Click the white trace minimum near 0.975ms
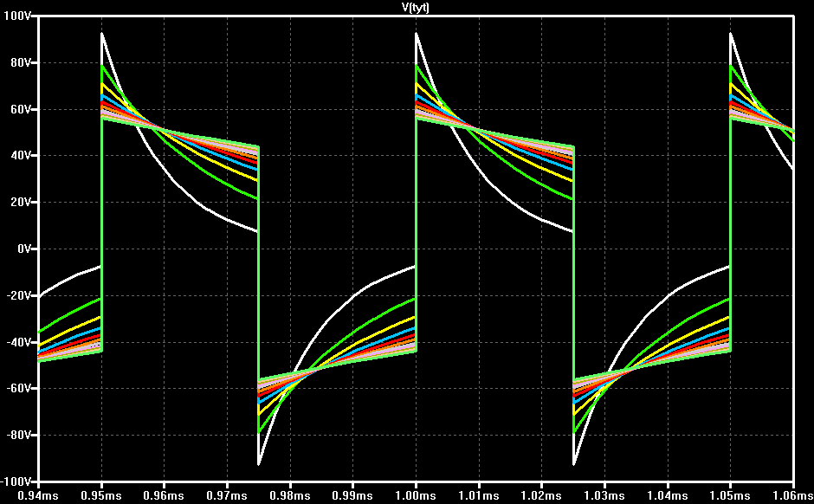The height and width of the screenshot is (504, 814). 259,464
